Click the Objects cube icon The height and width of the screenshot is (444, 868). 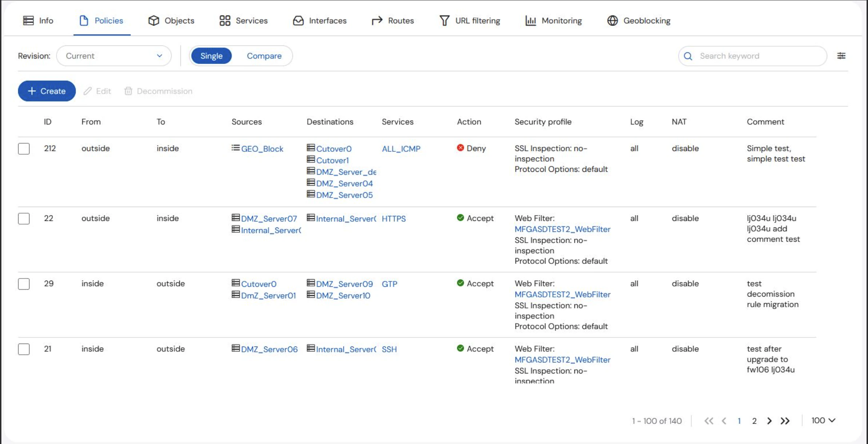click(154, 21)
